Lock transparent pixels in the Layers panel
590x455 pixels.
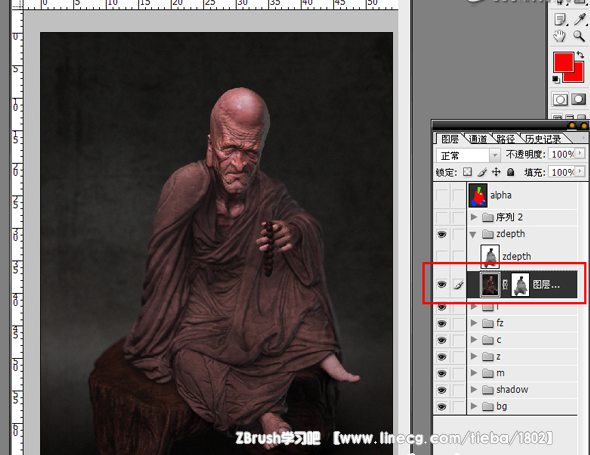click(x=467, y=172)
